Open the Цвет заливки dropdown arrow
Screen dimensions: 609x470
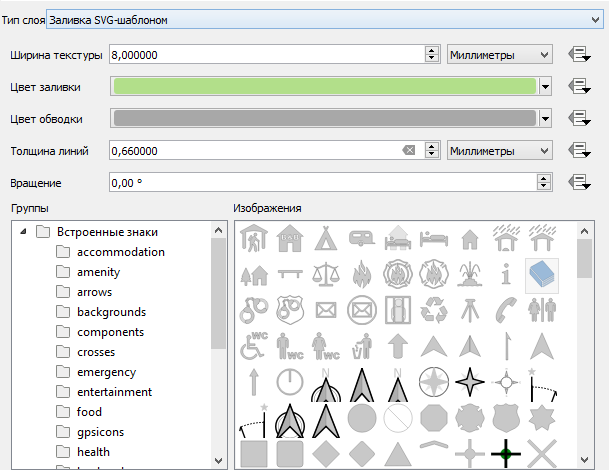[545, 87]
